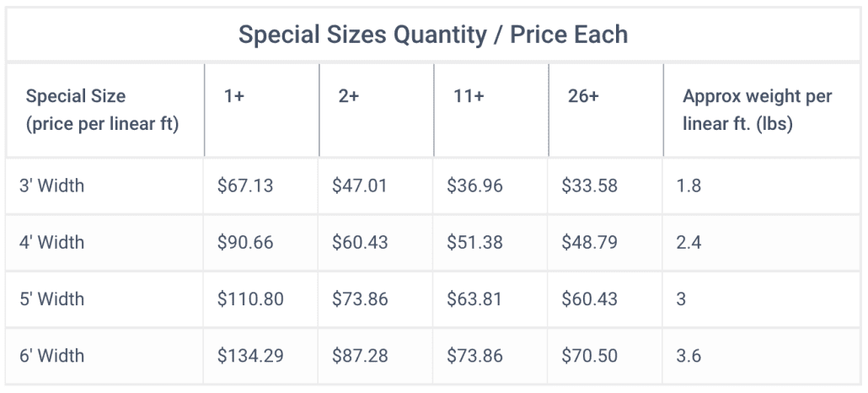Click the $33.58 price cell

(x=590, y=186)
